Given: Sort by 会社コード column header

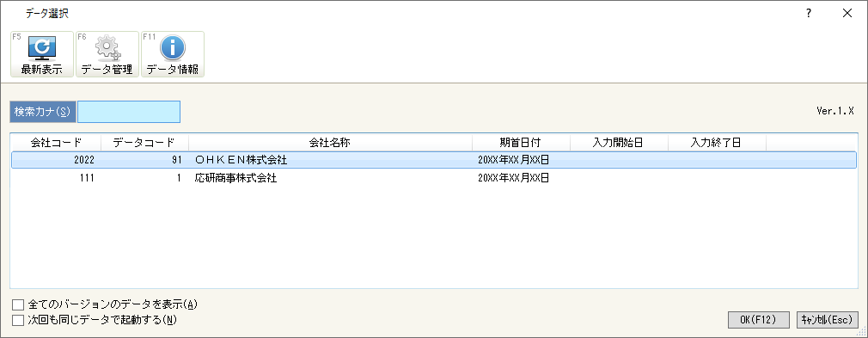Looking at the screenshot, I should point(56,143).
